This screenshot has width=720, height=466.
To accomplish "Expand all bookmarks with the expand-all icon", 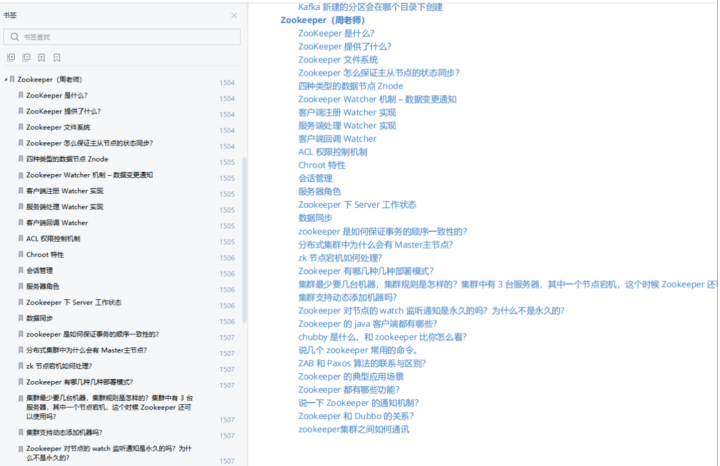I will click(x=11, y=57).
